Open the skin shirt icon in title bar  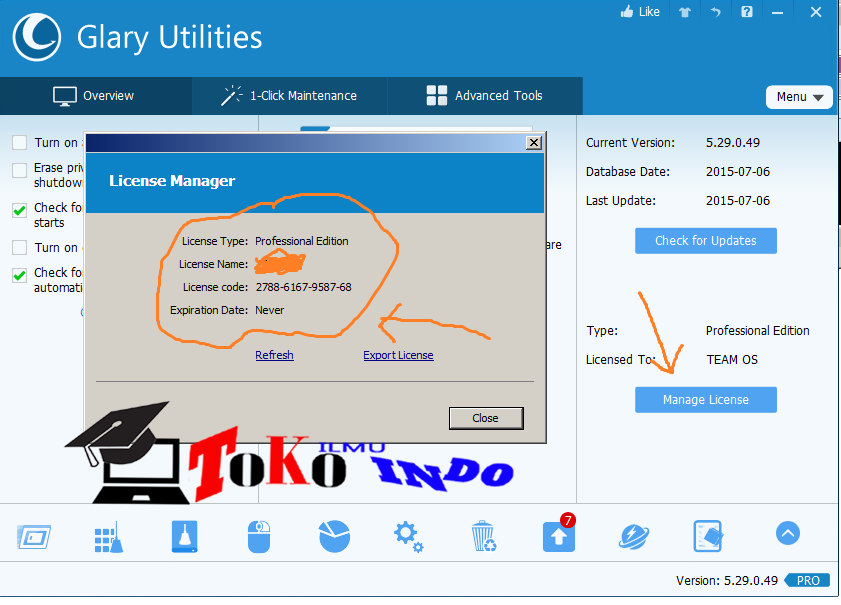click(685, 12)
